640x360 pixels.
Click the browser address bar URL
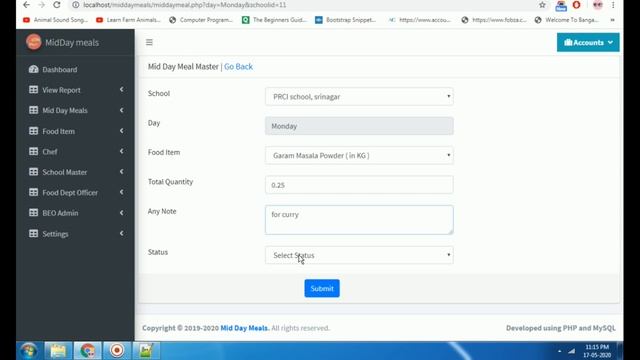(x=184, y=5)
